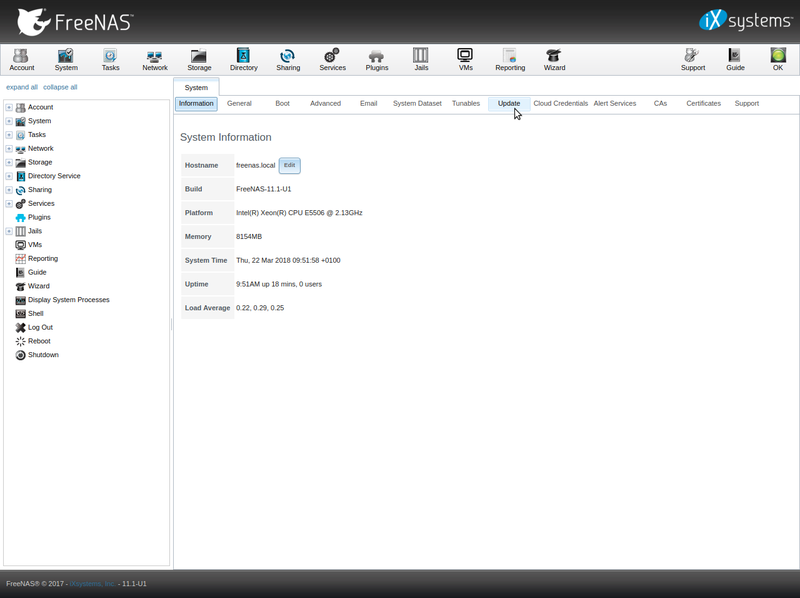Image resolution: width=800 pixels, height=598 pixels.
Task: Switch to the General sub-tab
Action: coord(239,104)
